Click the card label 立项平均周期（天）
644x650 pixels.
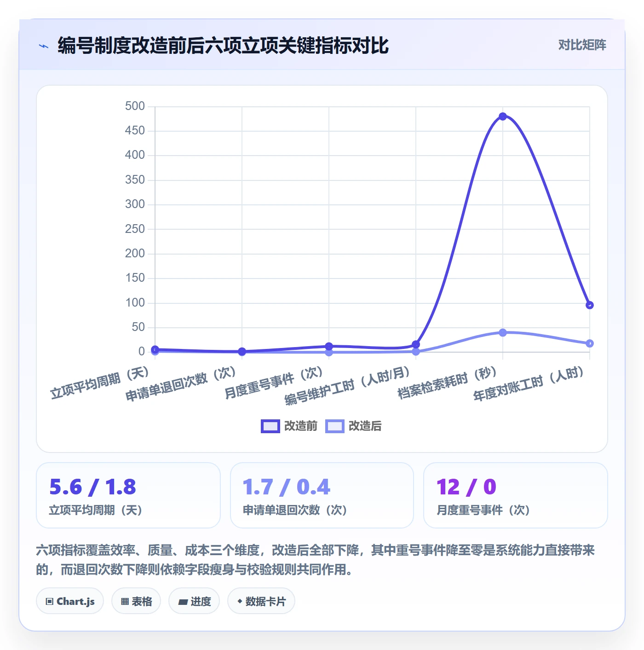point(95,510)
